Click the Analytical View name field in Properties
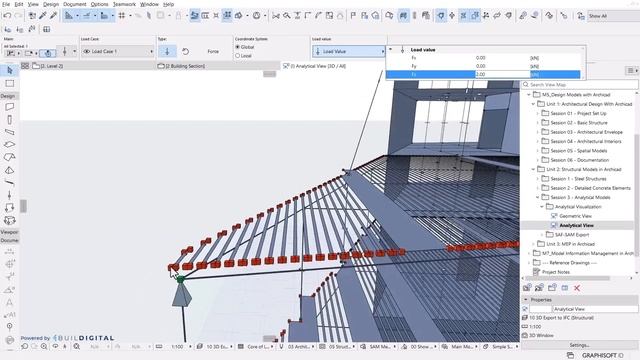Image resolution: width=640 pixels, height=360 pixels. [595, 309]
